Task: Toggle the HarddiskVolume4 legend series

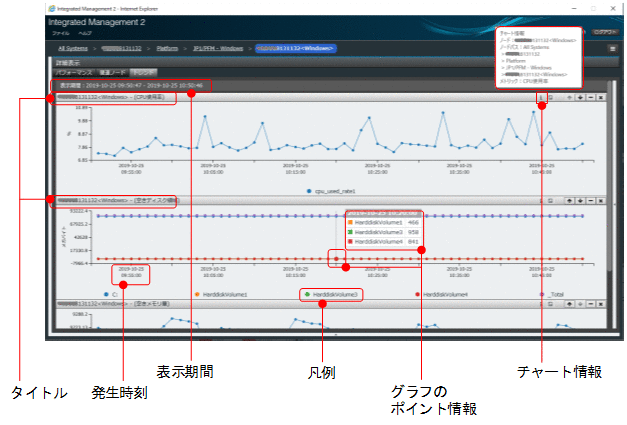Action: (441, 295)
